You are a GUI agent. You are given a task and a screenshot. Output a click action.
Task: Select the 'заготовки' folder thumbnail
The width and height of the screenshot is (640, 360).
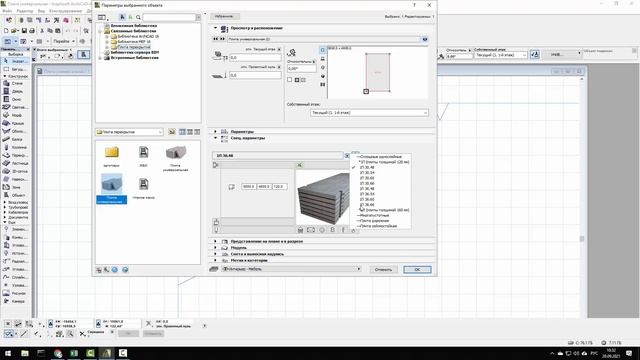click(x=111, y=157)
